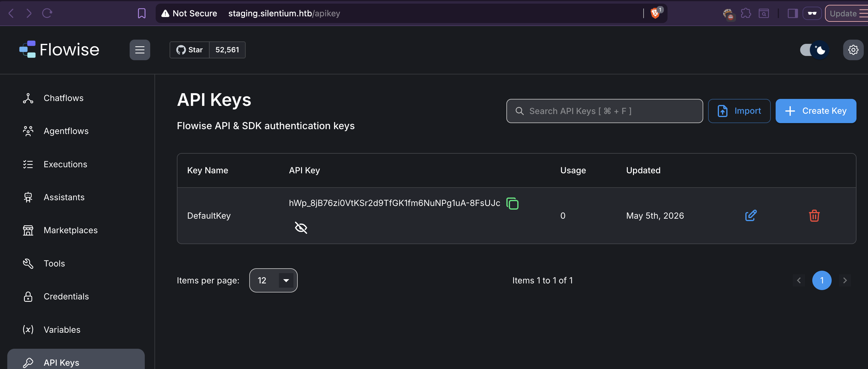The image size is (868, 369).
Task: Click the Create Key button
Action: (x=815, y=111)
